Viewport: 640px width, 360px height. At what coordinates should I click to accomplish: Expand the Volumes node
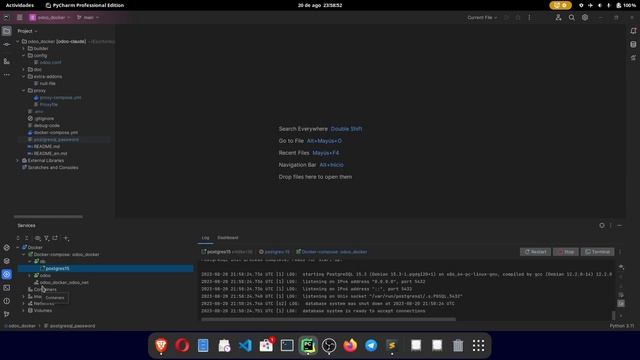click(24, 311)
